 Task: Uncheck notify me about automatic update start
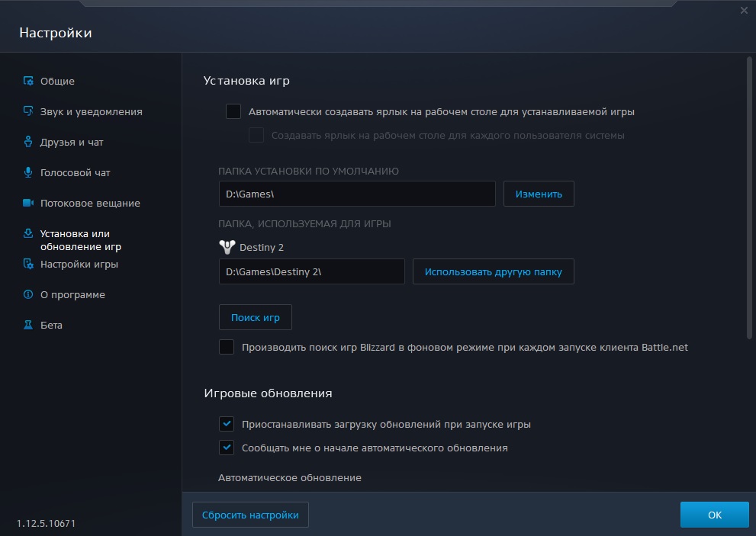227,448
